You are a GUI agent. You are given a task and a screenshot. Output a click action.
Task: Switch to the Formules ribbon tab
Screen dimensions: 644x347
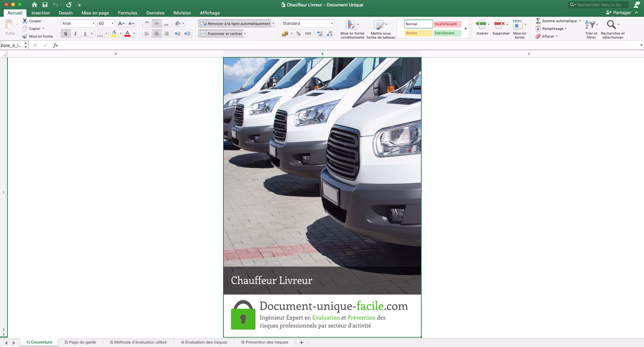(127, 13)
